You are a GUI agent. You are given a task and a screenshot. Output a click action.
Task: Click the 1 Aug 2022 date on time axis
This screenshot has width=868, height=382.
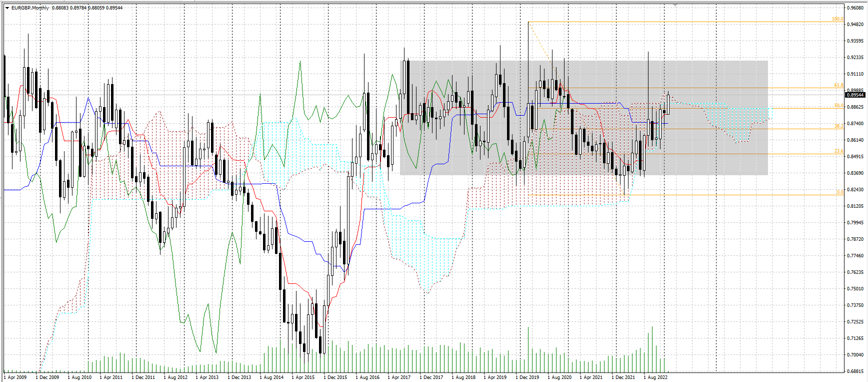655,377
